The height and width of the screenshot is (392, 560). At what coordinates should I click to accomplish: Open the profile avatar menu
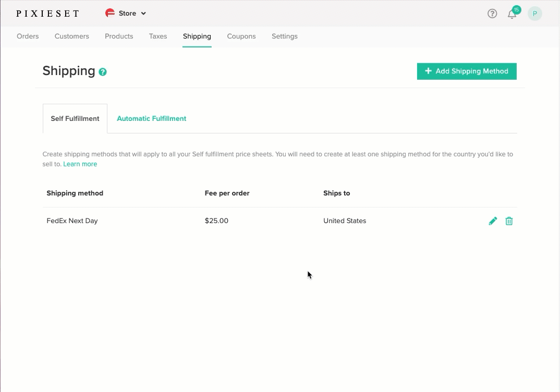coord(535,14)
